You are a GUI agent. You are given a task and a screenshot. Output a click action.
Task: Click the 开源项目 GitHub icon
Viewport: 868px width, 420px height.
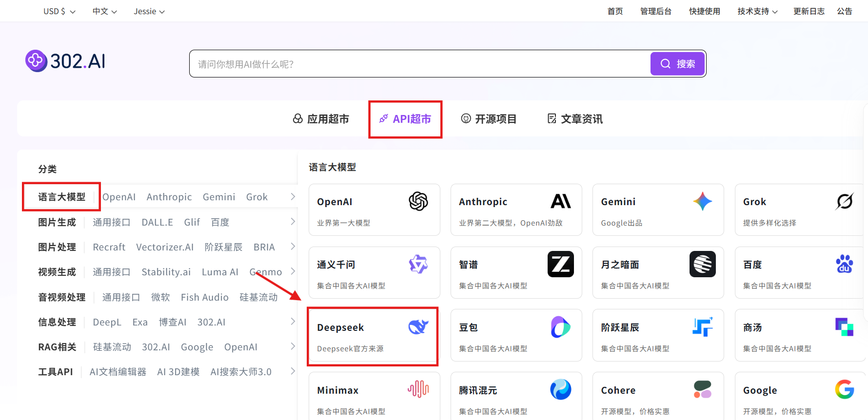[x=466, y=119]
